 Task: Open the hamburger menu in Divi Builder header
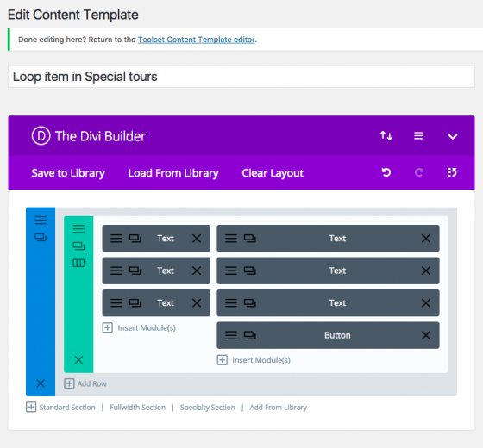tap(418, 136)
